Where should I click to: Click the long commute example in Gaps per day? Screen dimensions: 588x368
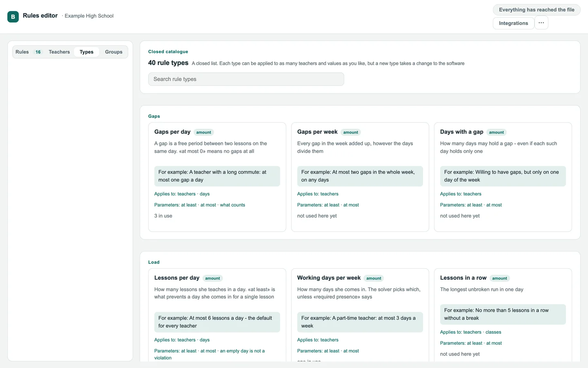tap(217, 176)
